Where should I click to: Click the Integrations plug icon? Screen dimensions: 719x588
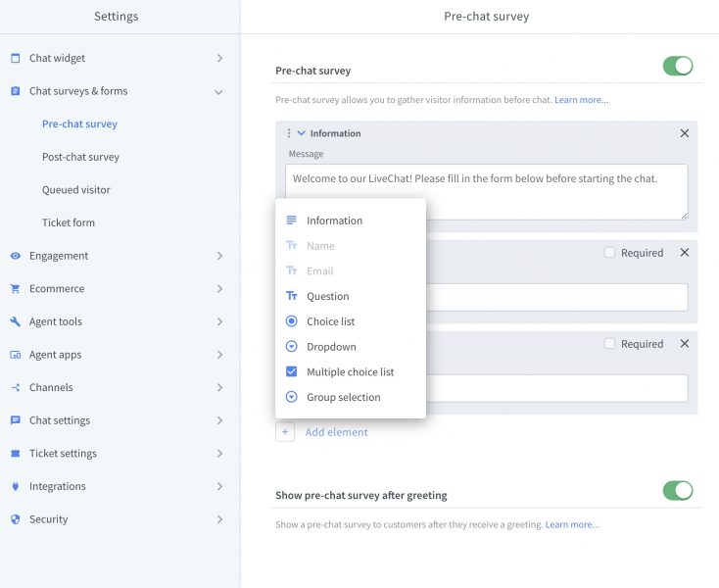click(15, 486)
